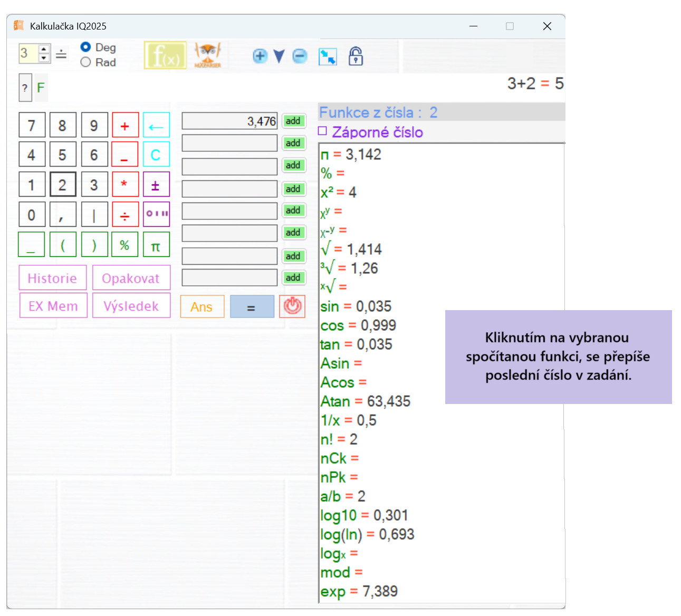This screenshot has width=681, height=616.
Task: Expand the dark blue down arrow
Action: coord(279,56)
